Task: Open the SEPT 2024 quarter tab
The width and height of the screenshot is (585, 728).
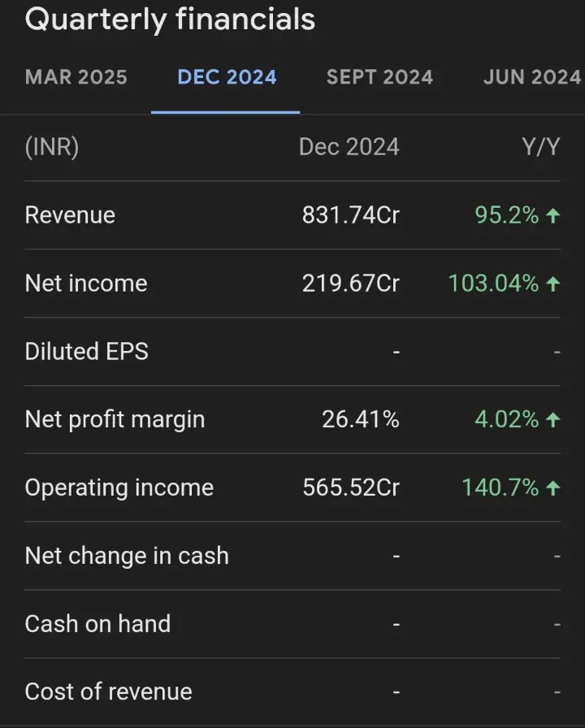Action: (379, 77)
